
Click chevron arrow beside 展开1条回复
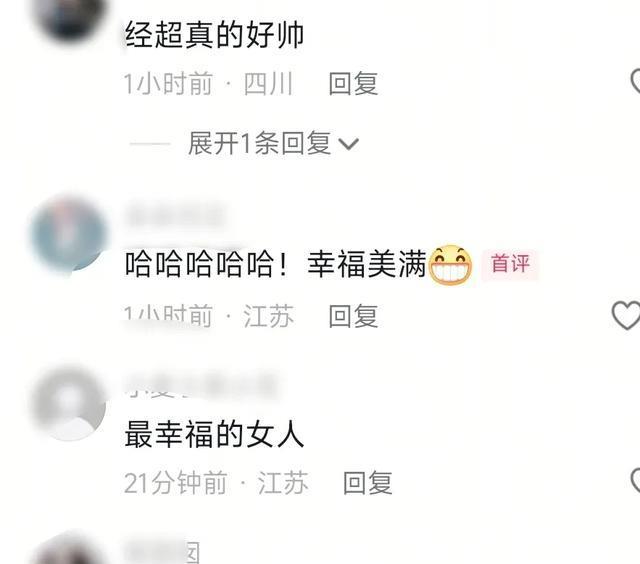click(x=349, y=144)
